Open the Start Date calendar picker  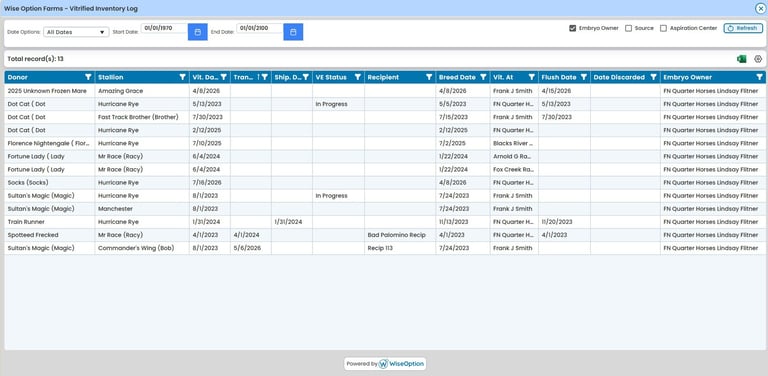coord(197,32)
